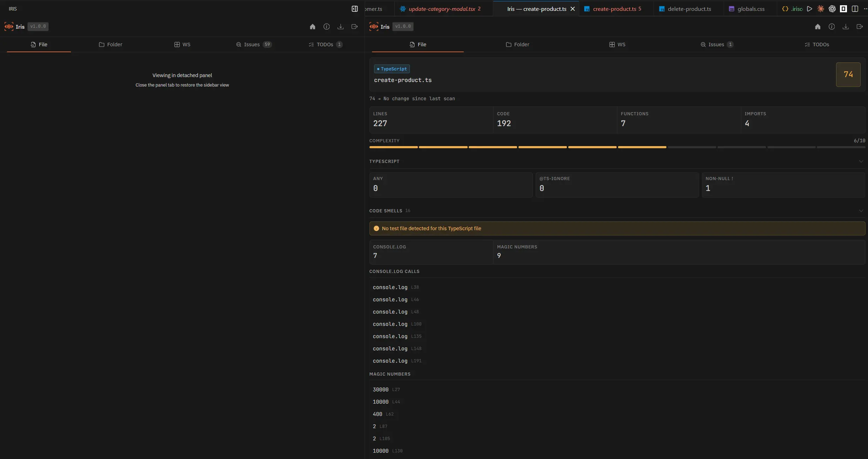The width and height of the screenshot is (868, 459).
Task: Open the globals.css editor tab
Action: pos(751,9)
